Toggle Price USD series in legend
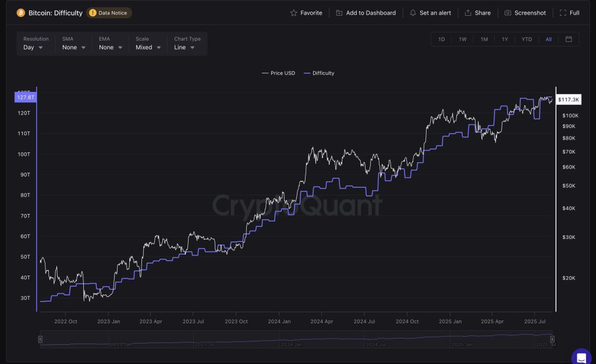 pyautogui.click(x=279, y=73)
